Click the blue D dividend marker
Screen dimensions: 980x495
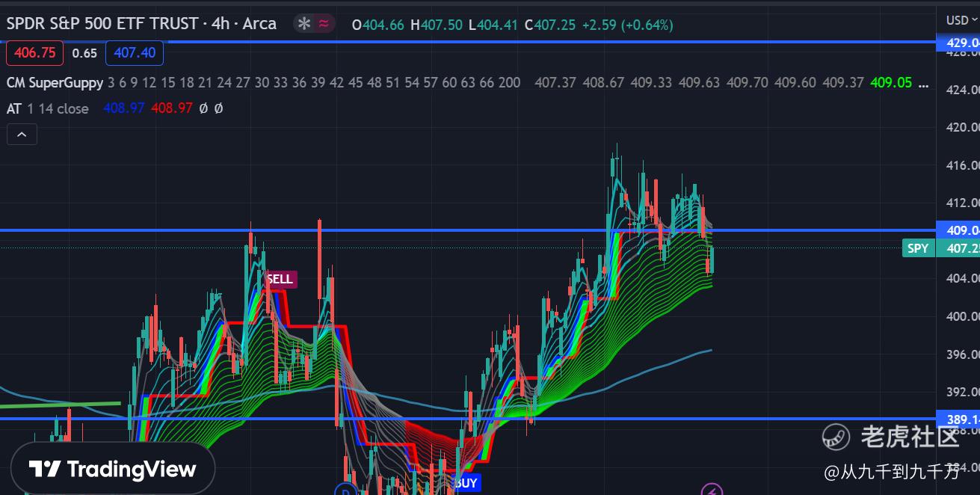point(345,491)
